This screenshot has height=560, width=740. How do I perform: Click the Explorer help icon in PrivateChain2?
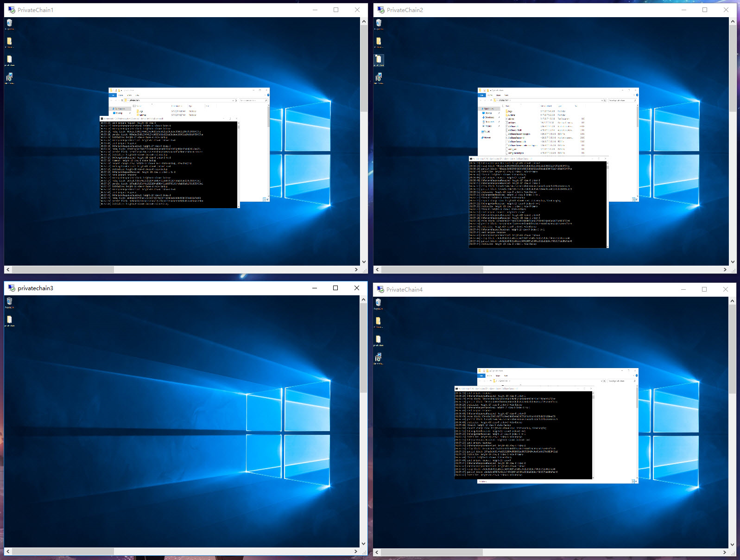point(637,95)
